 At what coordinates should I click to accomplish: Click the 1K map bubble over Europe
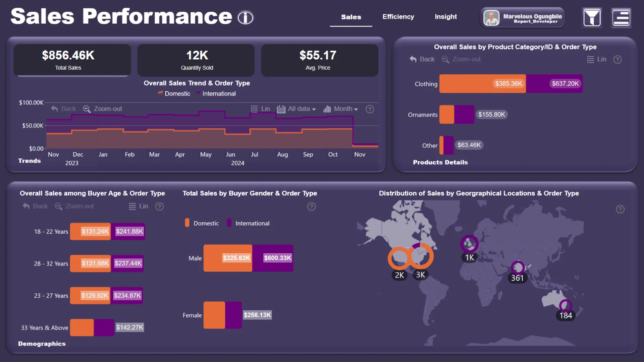coord(469,244)
